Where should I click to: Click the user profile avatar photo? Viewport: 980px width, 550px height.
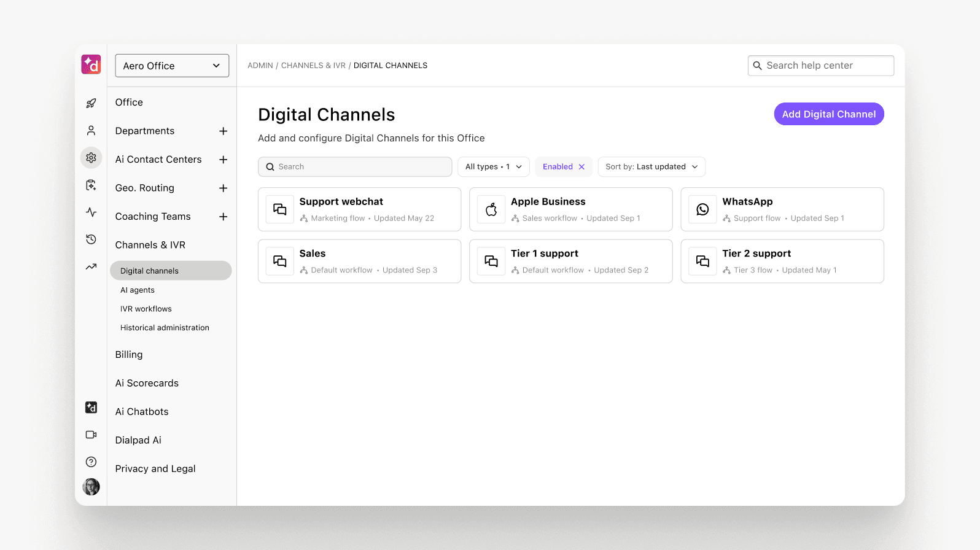click(x=91, y=487)
